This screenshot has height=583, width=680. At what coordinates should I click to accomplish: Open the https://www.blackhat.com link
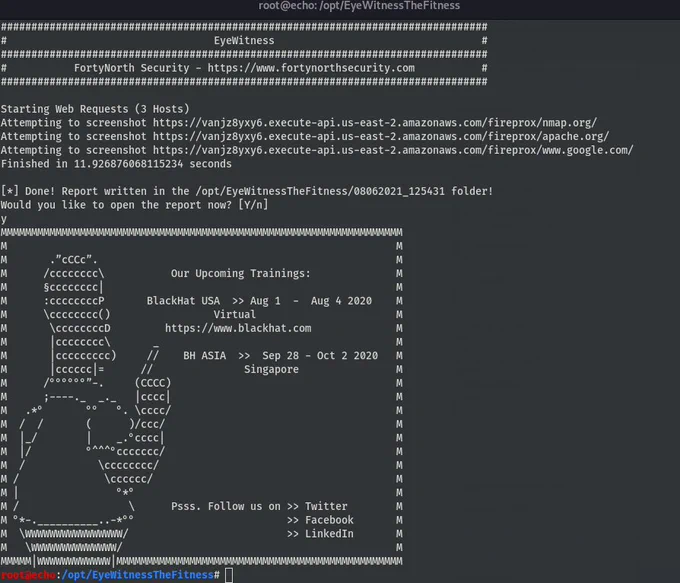point(238,328)
